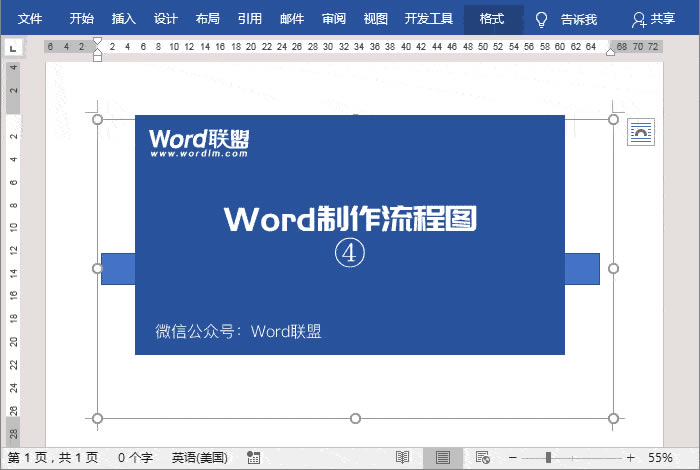Select the blue rectangle shape on the right
This screenshot has height=470, width=700.
pos(582,268)
